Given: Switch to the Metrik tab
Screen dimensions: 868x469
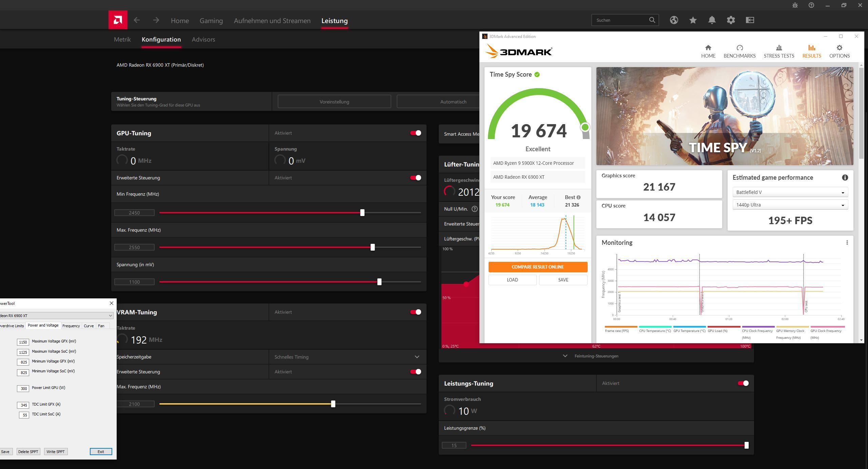Looking at the screenshot, I should [x=122, y=39].
